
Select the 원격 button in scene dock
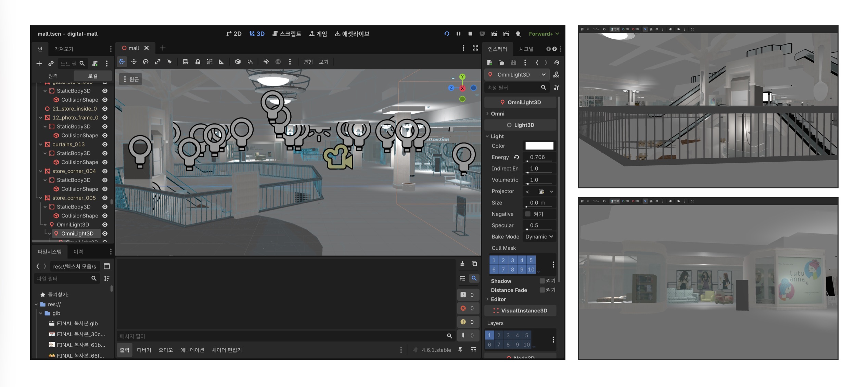53,76
